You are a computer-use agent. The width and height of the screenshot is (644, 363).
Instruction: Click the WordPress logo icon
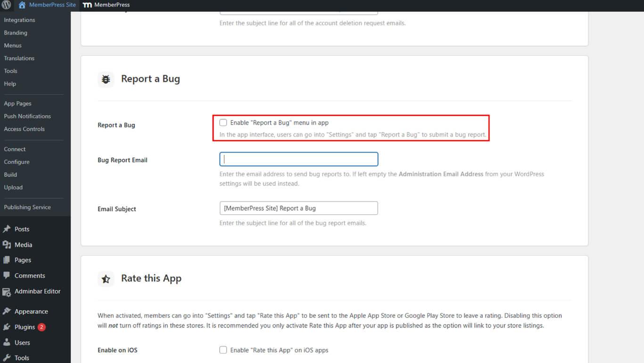click(7, 5)
